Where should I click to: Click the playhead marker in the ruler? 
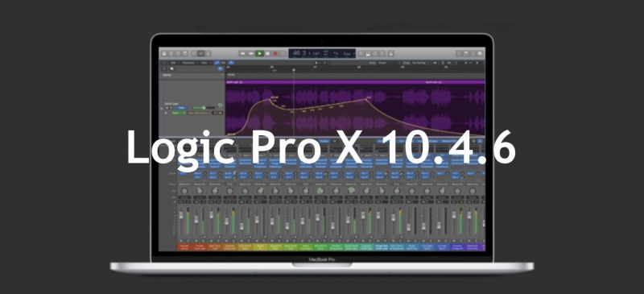[294, 70]
